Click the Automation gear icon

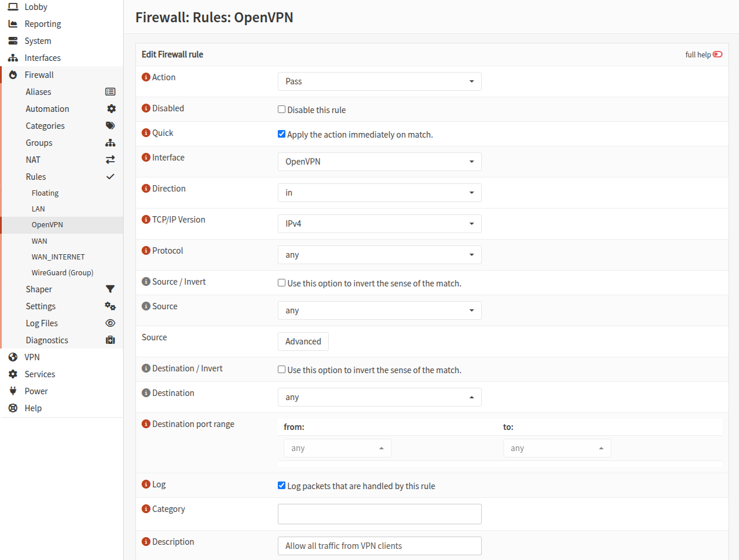[x=111, y=109]
